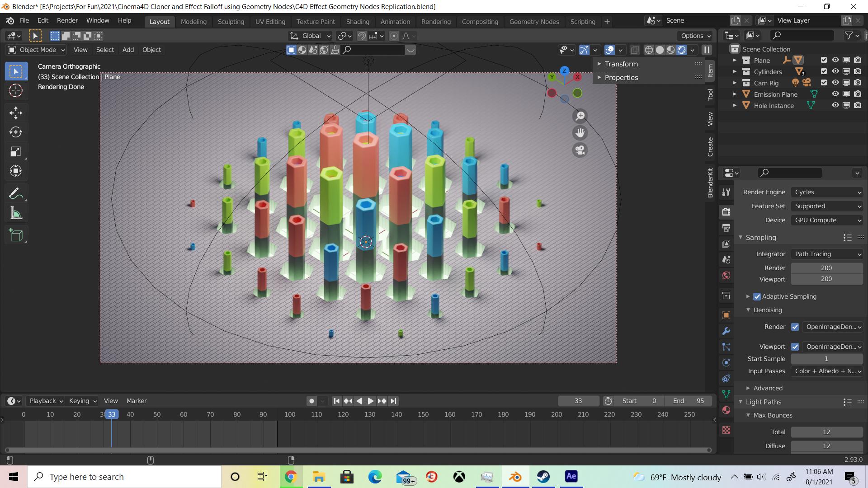Select the Rotate tool icon

[x=15, y=131]
